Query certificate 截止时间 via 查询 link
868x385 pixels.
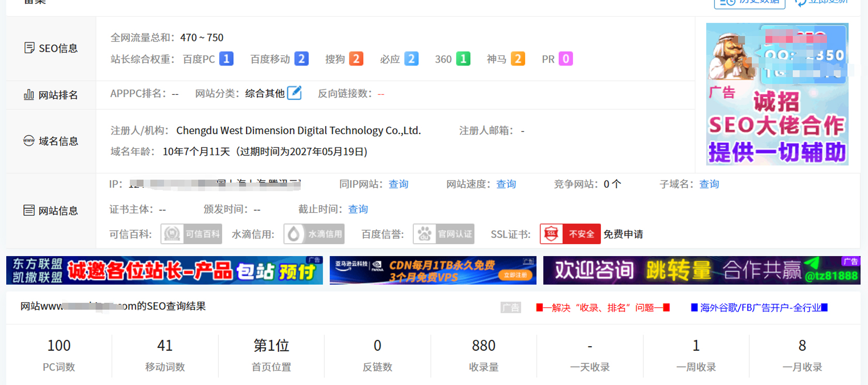coord(358,209)
